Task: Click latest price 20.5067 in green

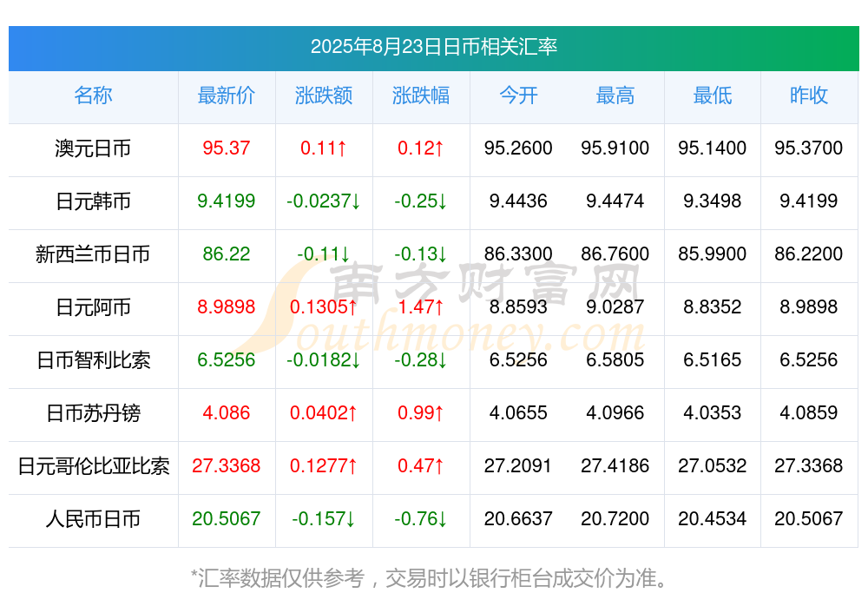Action: [227, 519]
